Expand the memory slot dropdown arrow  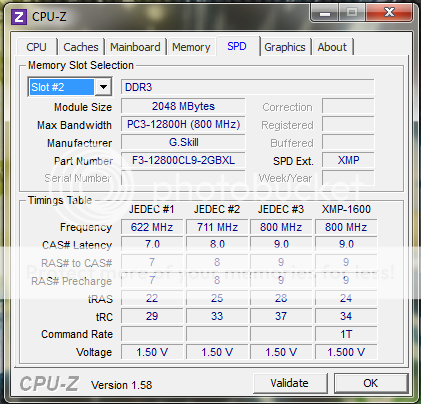click(103, 87)
